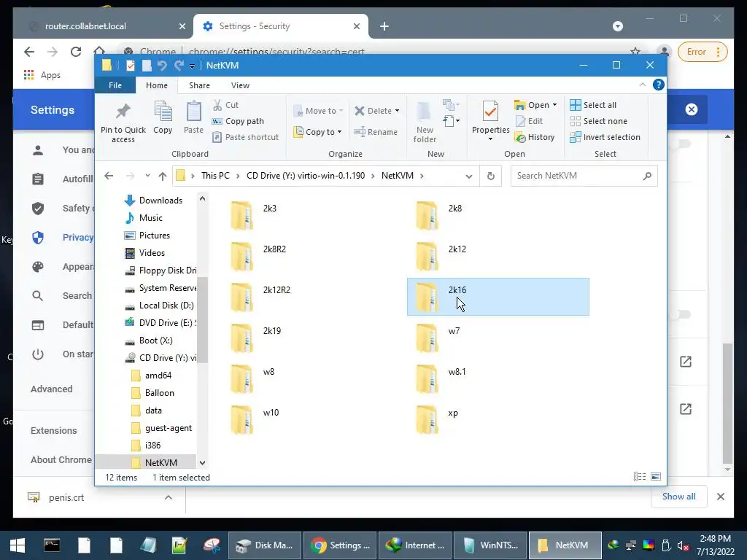The height and width of the screenshot is (560, 747).
Task: Click properties checkmark in quick access toolbar
Action: point(130,65)
